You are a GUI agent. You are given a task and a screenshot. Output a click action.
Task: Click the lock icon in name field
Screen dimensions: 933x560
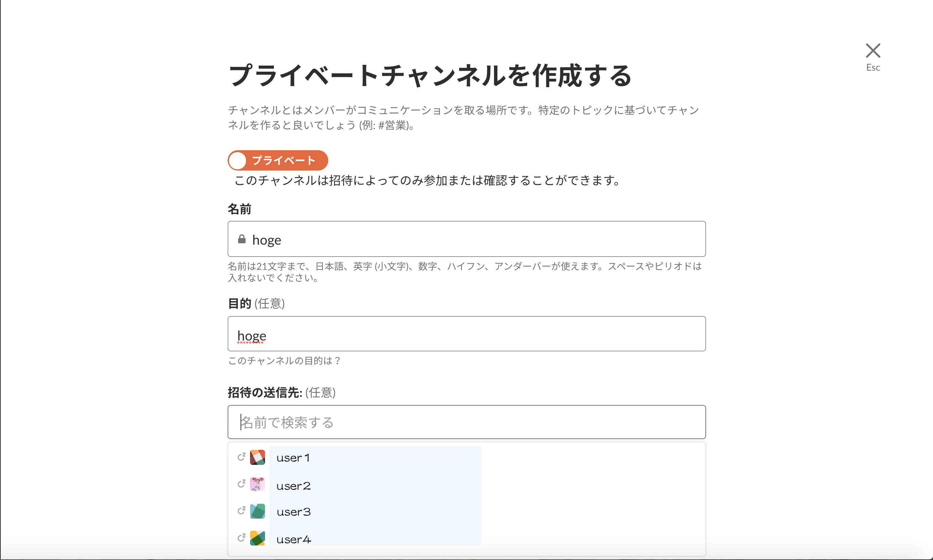[x=242, y=239]
